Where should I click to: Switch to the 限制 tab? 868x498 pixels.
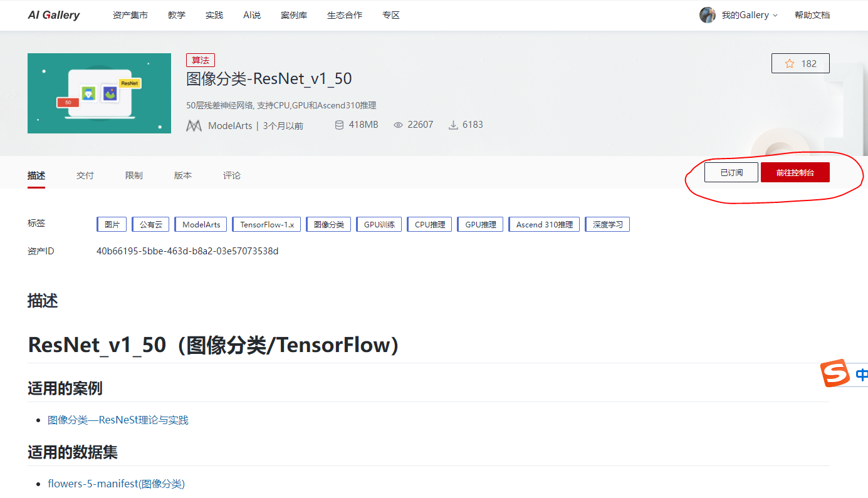click(134, 175)
